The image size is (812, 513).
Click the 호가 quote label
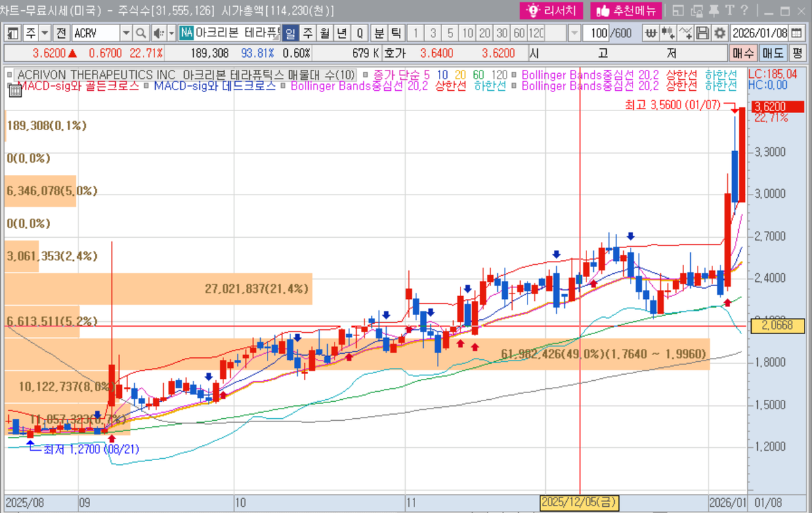click(395, 53)
